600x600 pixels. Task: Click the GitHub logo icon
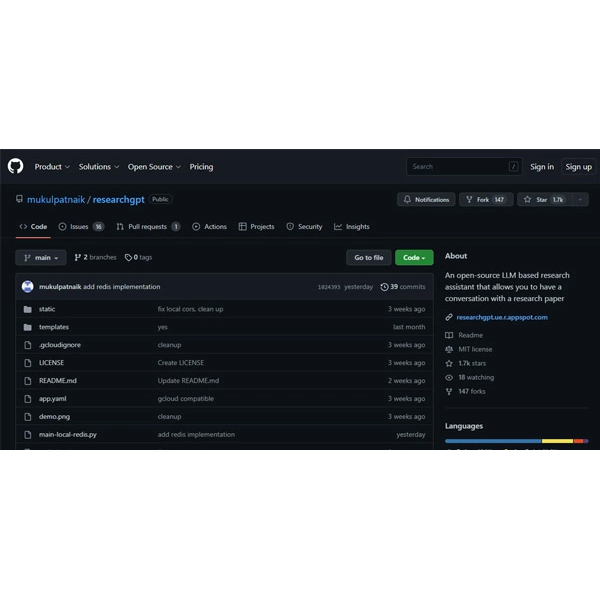15,166
